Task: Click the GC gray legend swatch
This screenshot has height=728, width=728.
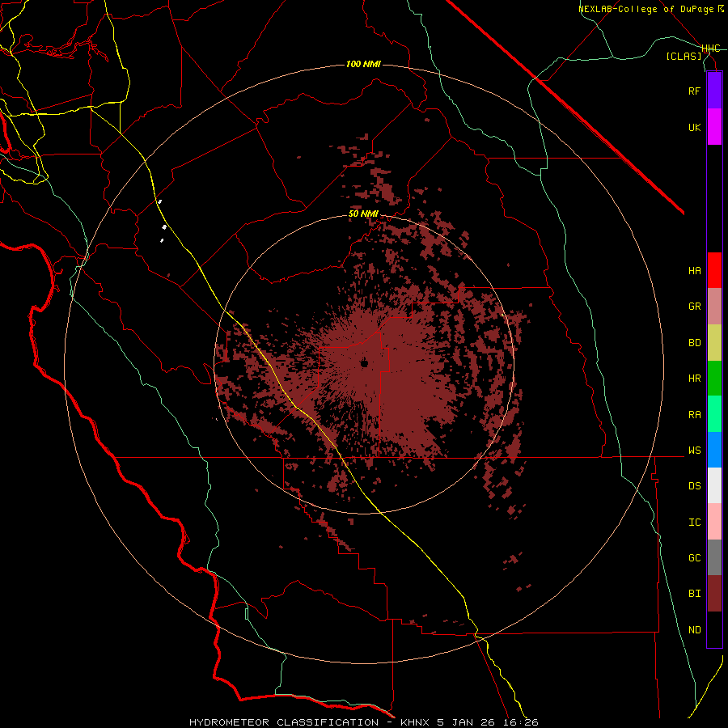Action: tap(714, 557)
